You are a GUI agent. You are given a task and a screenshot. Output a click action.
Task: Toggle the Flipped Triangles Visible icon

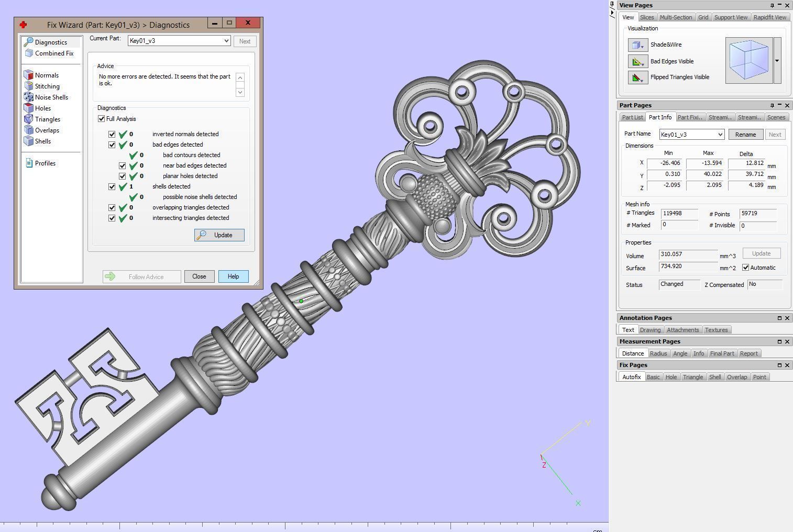tap(637, 77)
